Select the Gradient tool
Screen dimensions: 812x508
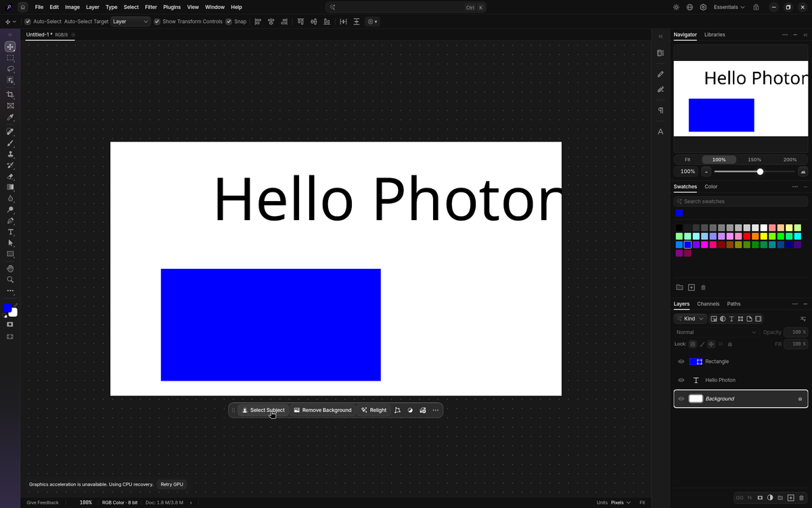10,188
